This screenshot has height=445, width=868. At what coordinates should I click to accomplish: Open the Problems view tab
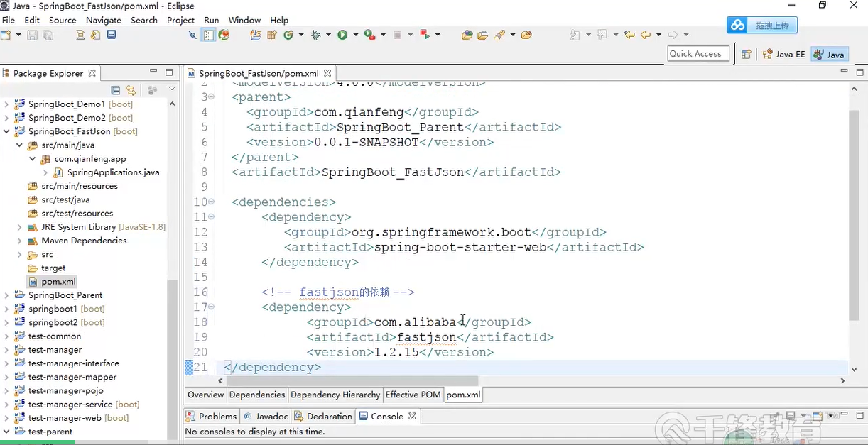(211, 416)
